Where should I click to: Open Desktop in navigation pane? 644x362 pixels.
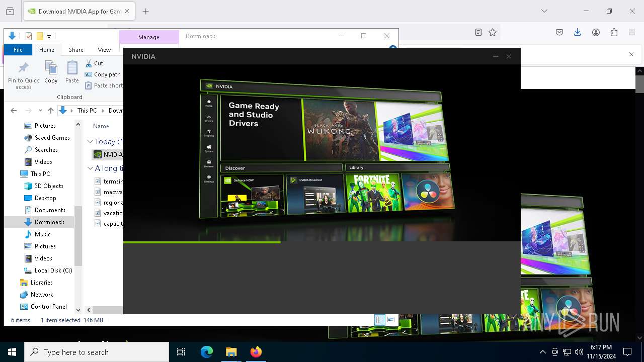click(x=40, y=198)
